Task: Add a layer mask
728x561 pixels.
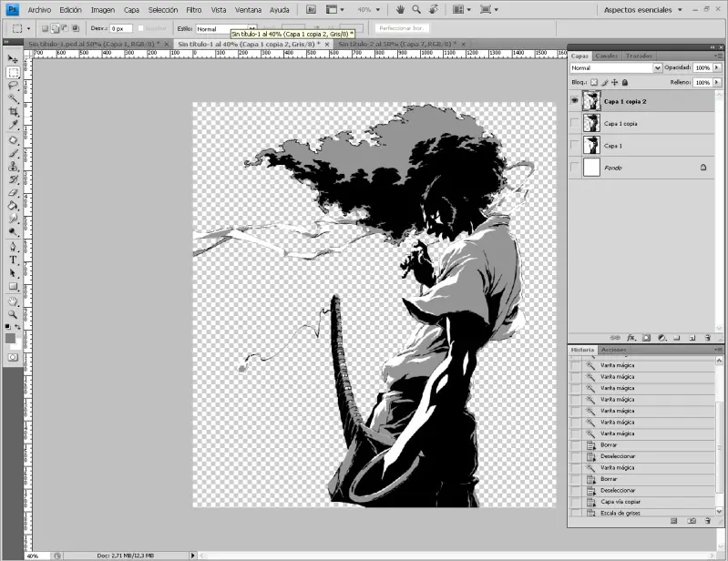Action: point(646,338)
